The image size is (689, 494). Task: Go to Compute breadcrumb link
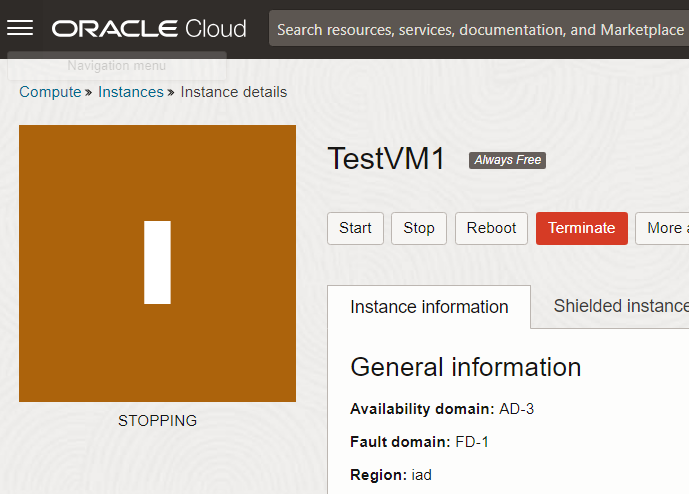[x=50, y=92]
